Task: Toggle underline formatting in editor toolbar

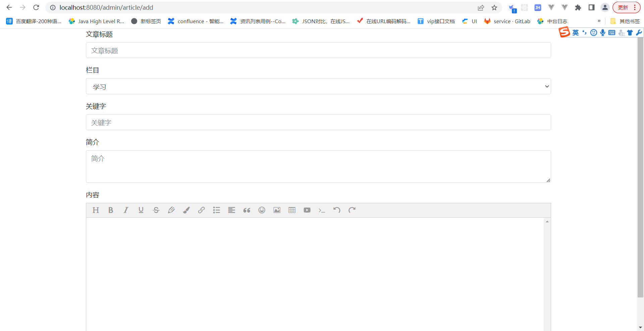Action: [x=141, y=210]
